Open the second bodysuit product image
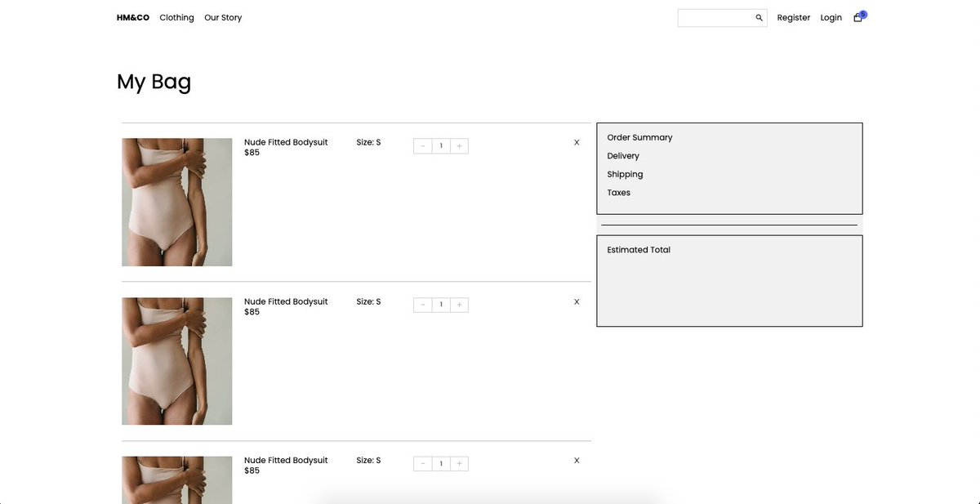This screenshot has height=504, width=980. [177, 361]
